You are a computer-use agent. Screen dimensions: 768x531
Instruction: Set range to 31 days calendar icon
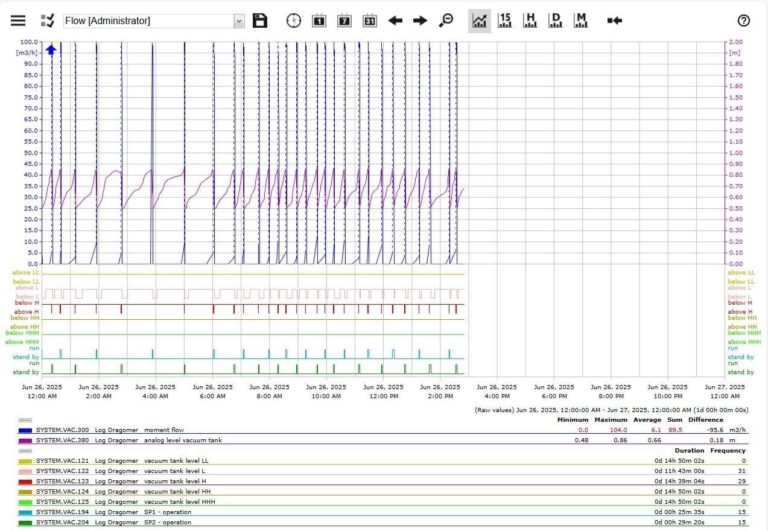(369, 20)
